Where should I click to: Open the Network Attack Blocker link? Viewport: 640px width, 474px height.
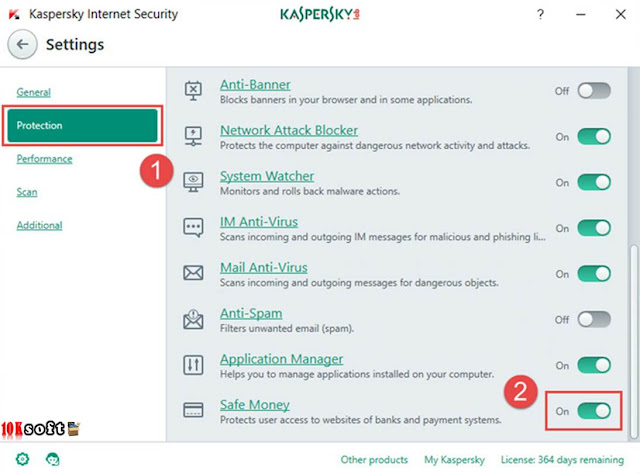pos(289,130)
